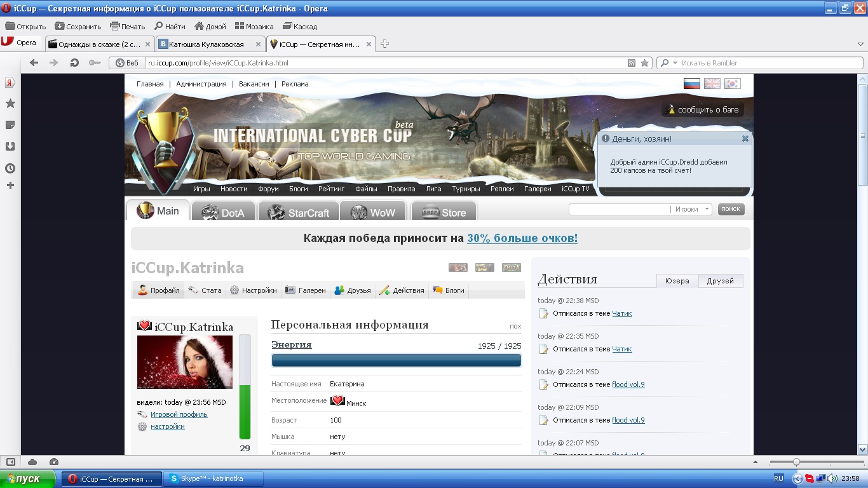This screenshot has width=868, height=488.
Task: Open the Стата profile tab
Action: pos(205,290)
